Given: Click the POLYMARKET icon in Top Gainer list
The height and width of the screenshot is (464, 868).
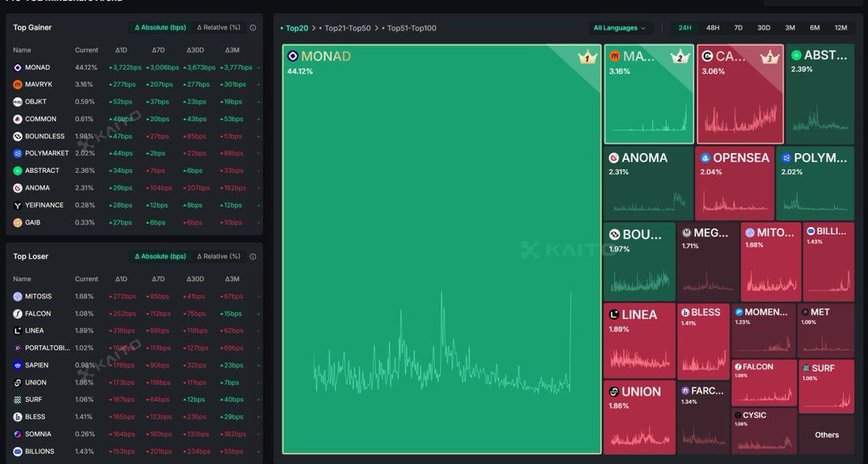Looking at the screenshot, I should [x=18, y=153].
